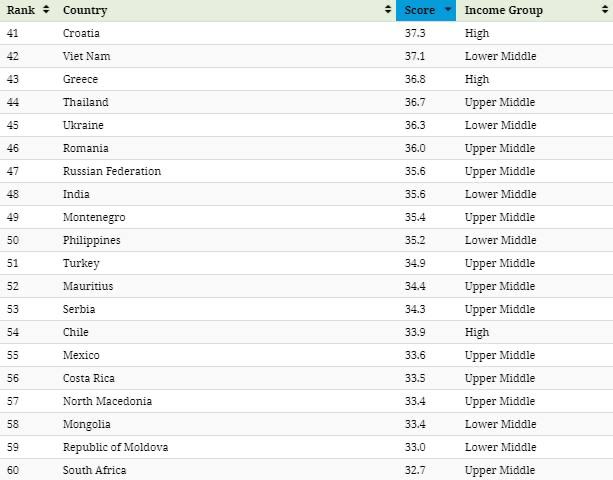The image size is (613, 480).
Task: Click rank number 41
Action: (13, 33)
